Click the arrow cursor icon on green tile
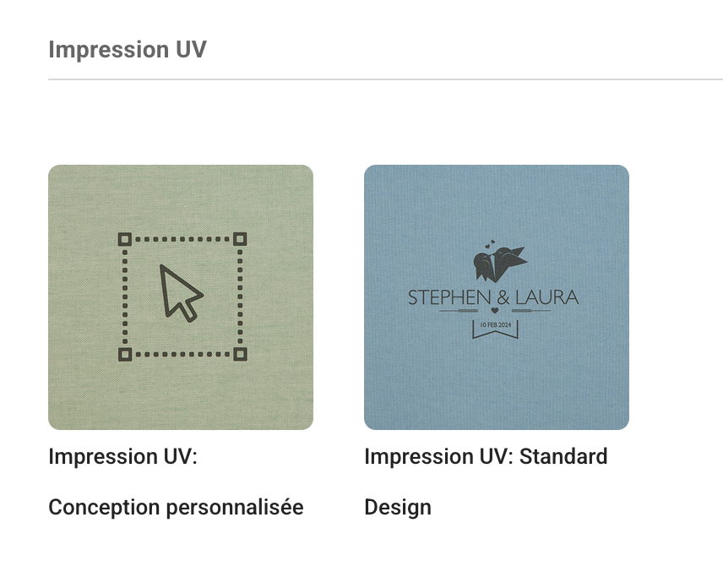The height and width of the screenshot is (588, 723). (181, 292)
